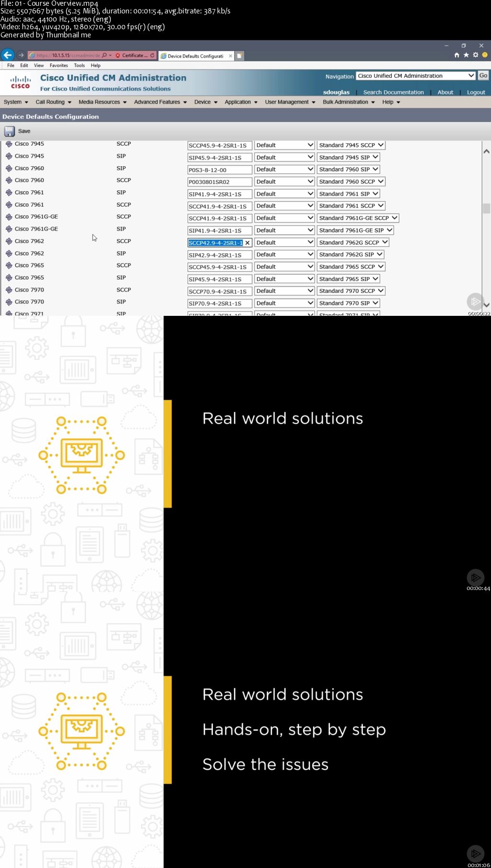Open the Device menu

tap(206, 102)
